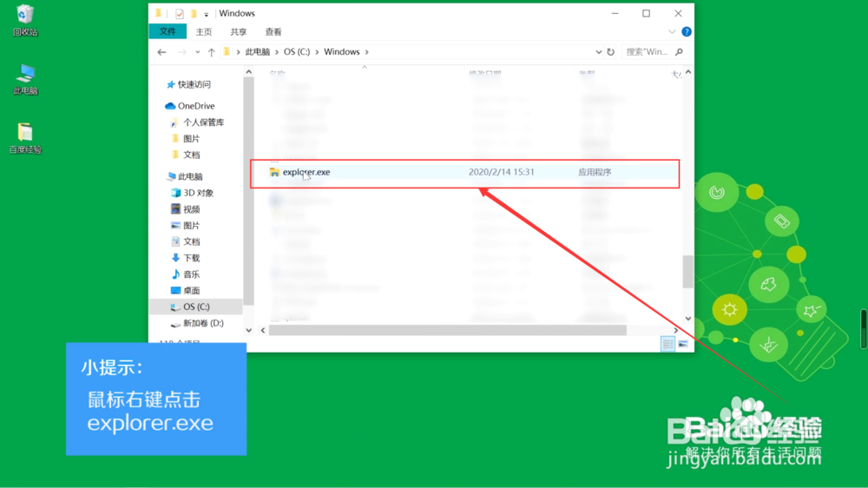Open the 主页 ribbon tab
Viewport: 868px width, 488px height.
204,32
